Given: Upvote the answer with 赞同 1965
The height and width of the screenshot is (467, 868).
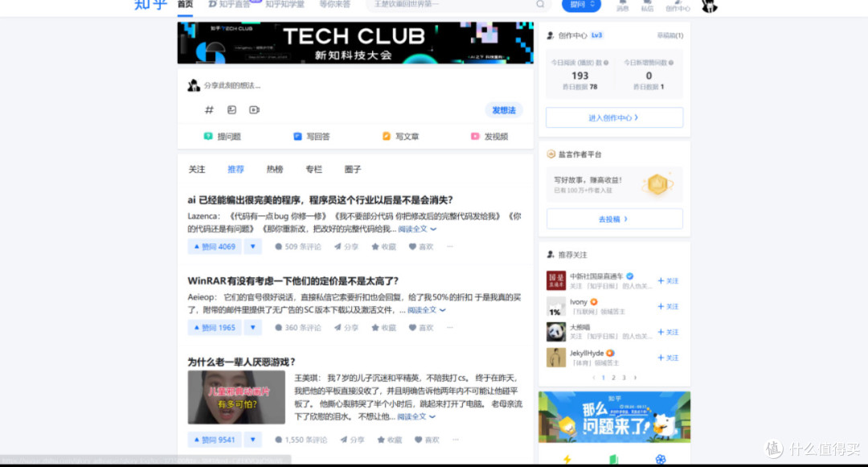Looking at the screenshot, I should pyautogui.click(x=215, y=328).
